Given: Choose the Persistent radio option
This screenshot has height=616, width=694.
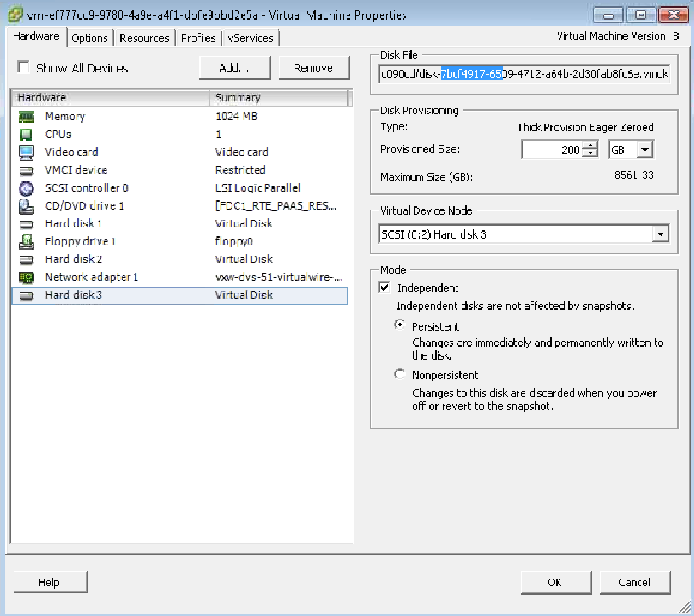Looking at the screenshot, I should (400, 326).
